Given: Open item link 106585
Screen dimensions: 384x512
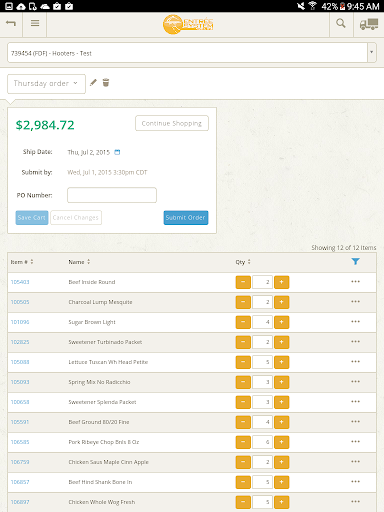Looking at the screenshot, I should pos(20,442).
